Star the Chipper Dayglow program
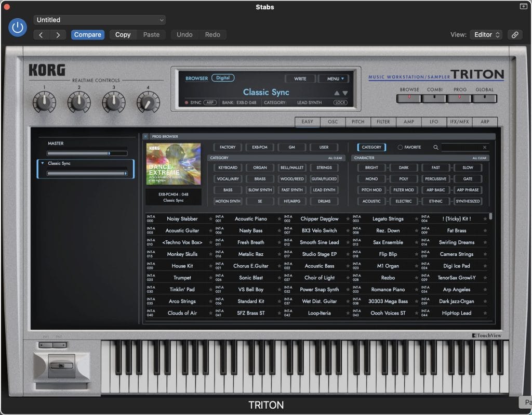The width and height of the screenshot is (532, 415). (348, 219)
